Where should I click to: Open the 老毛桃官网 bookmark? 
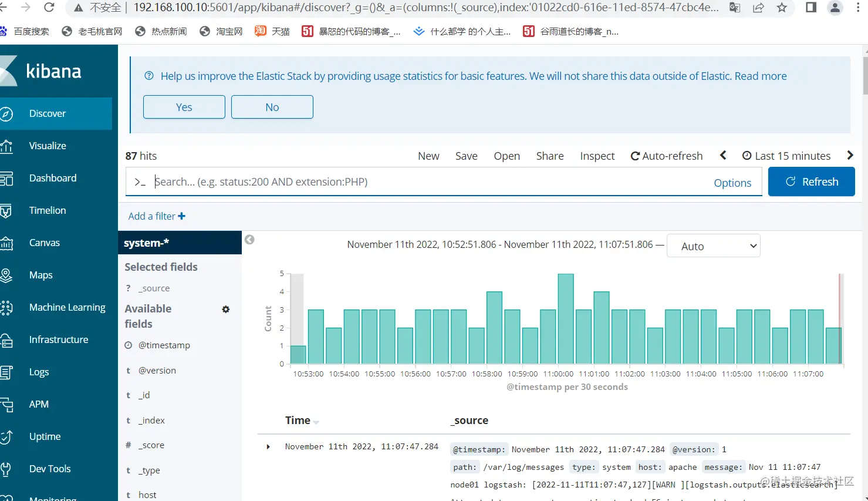point(92,31)
